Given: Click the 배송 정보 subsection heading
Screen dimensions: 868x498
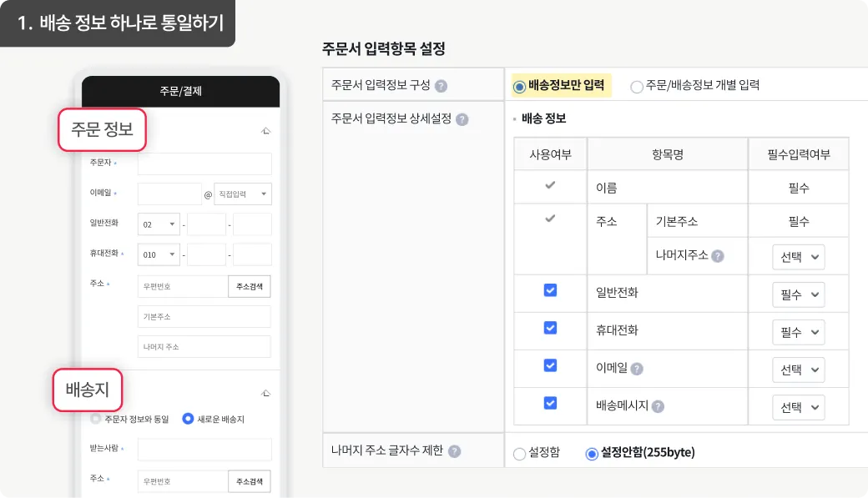Looking at the screenshot, I should click(543, 118).
